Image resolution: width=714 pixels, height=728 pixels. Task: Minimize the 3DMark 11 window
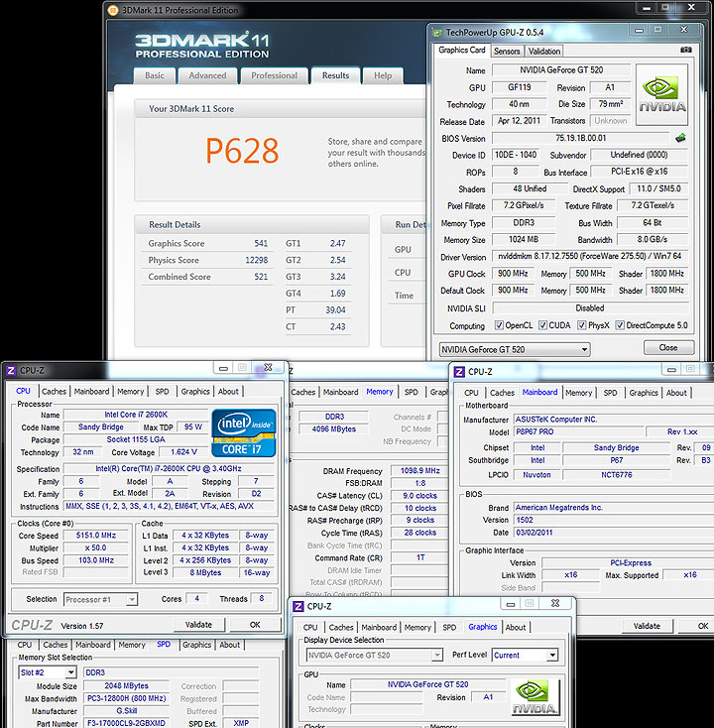pos(647,8)
